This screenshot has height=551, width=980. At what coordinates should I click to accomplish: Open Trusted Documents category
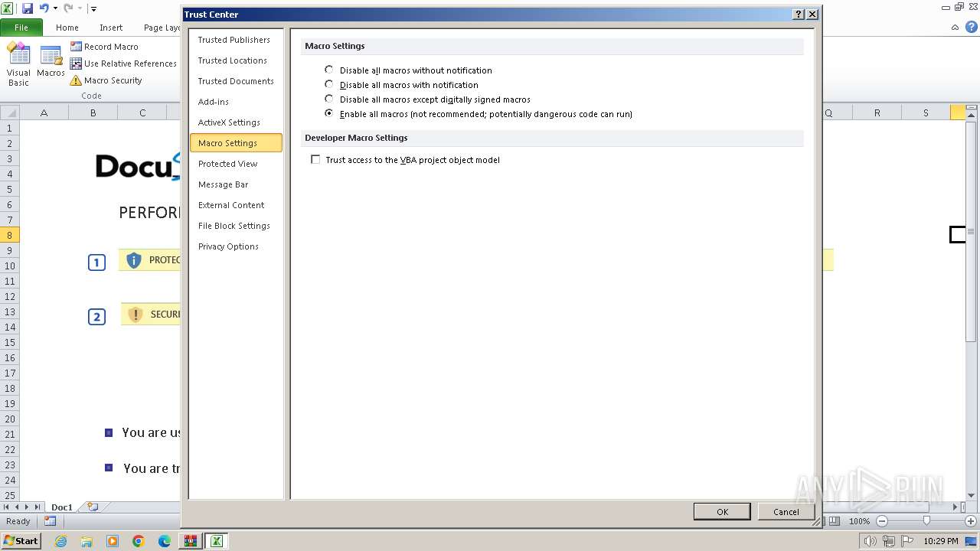point(236,81)
